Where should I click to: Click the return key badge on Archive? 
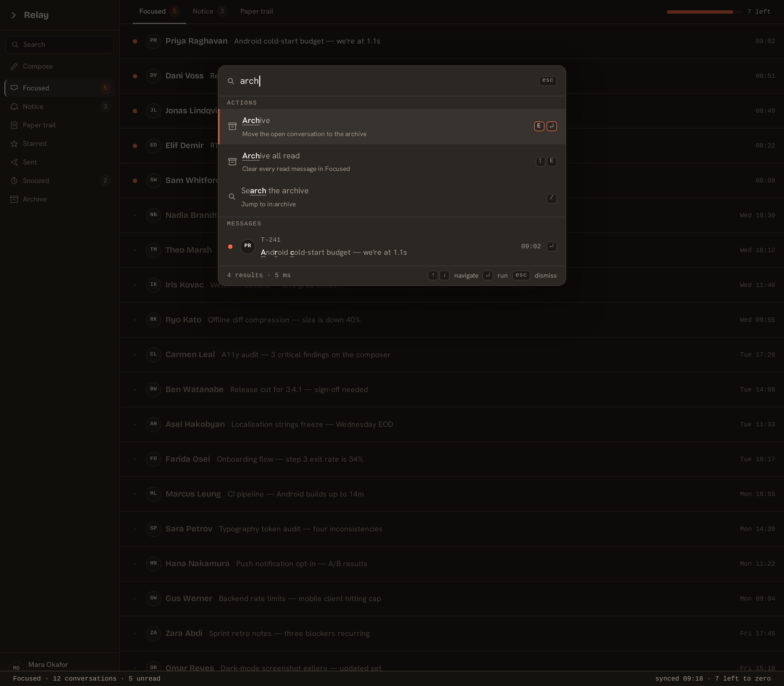[552, 126]
